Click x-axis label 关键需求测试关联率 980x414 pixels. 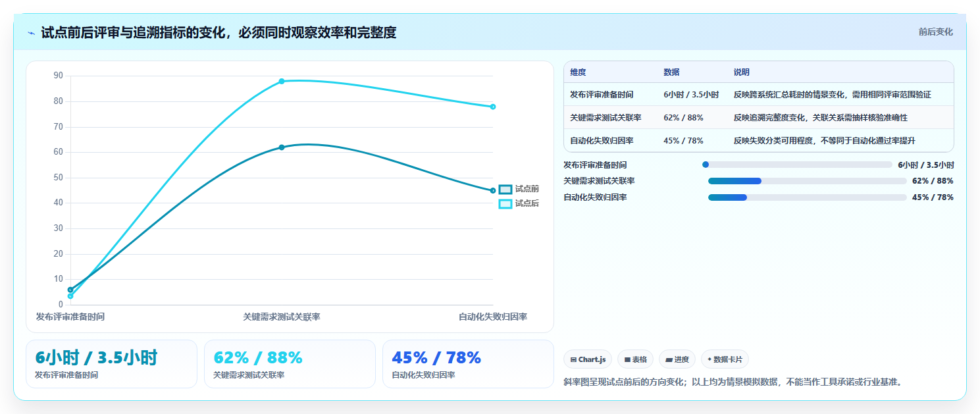pos(282,317)
